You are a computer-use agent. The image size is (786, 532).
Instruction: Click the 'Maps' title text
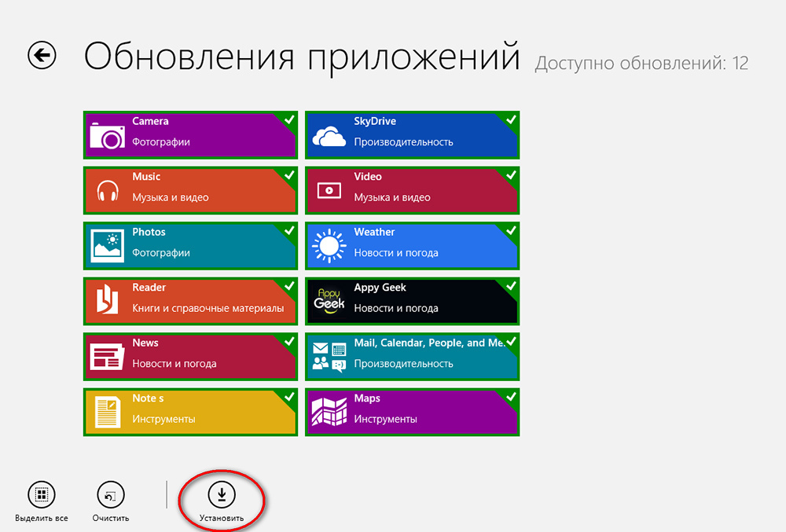367,398
